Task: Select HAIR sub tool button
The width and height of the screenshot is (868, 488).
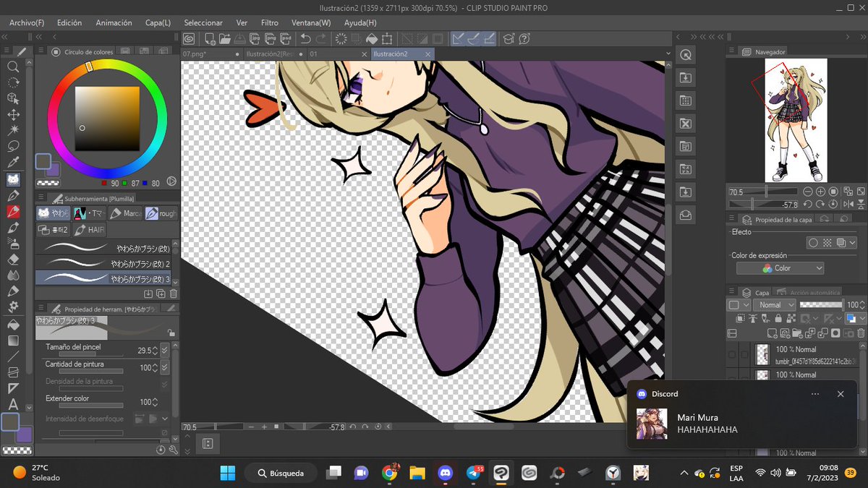Action: (90, 229)
